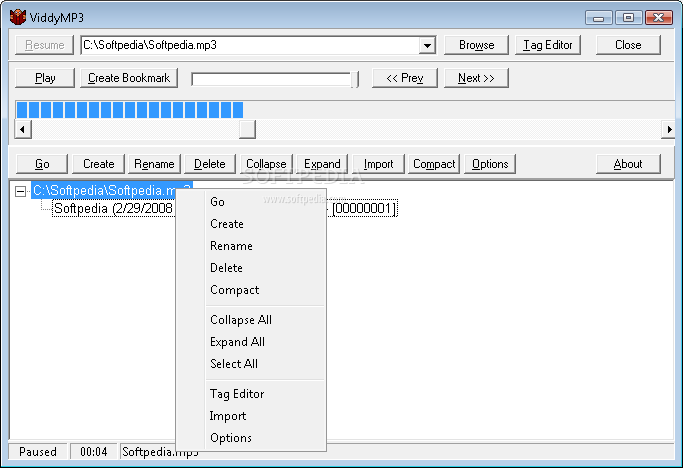Viewport: 683px width, 468px height.
Task: Maximize the ViddyMP3 window
Action: (628, 18)
